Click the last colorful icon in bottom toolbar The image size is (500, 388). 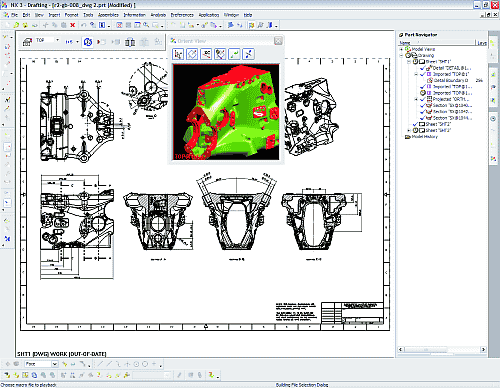coord(211,375)
